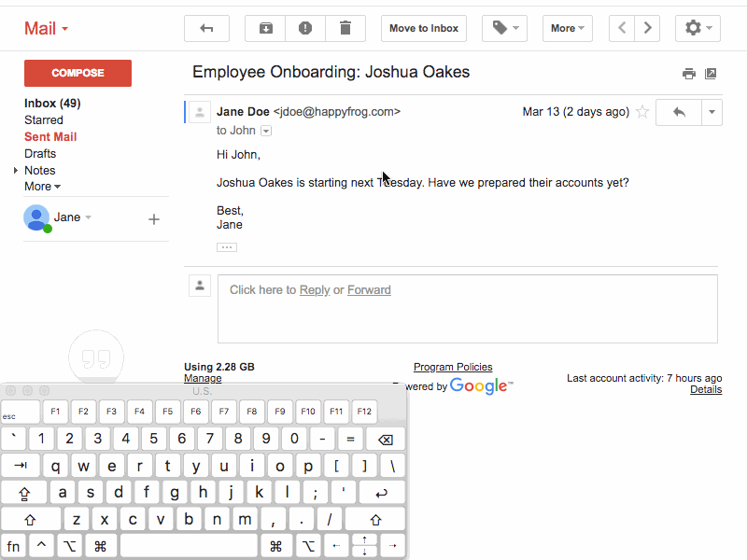Viewport: 747px width, 560px height.
Task: Delete the email with the trash icon
Action: (x=345, y=28)
